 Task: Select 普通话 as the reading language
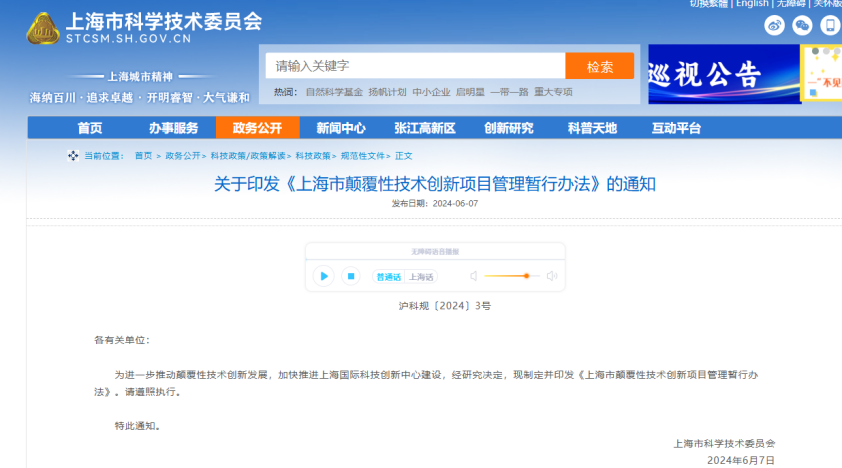387,277
